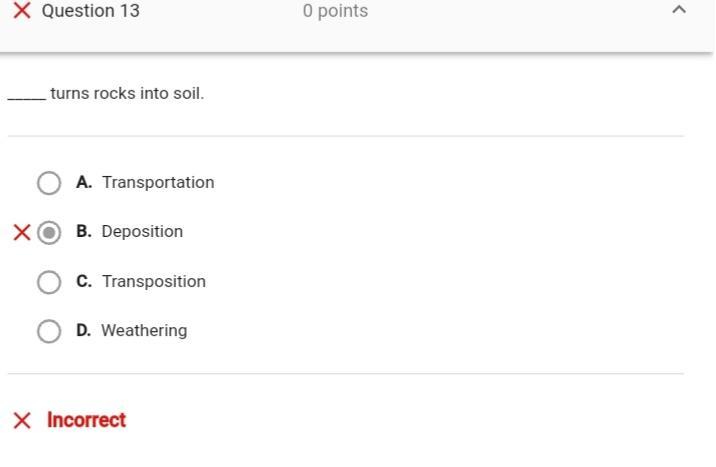The image size is (716, 467).
Task: Click the red X icon beside Incorrect
Action: tap(22, 421)
